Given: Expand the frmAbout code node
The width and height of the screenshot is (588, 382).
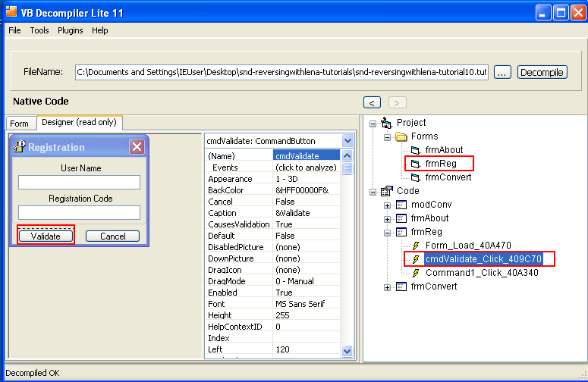Looking at the screenshot, I should 387,219.
